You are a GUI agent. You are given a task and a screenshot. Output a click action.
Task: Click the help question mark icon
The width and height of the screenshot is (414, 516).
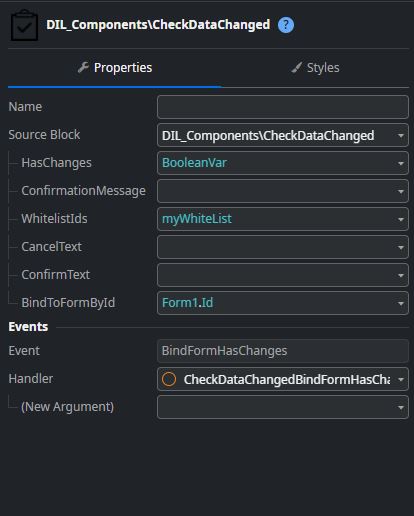click(x=286, y=25)
